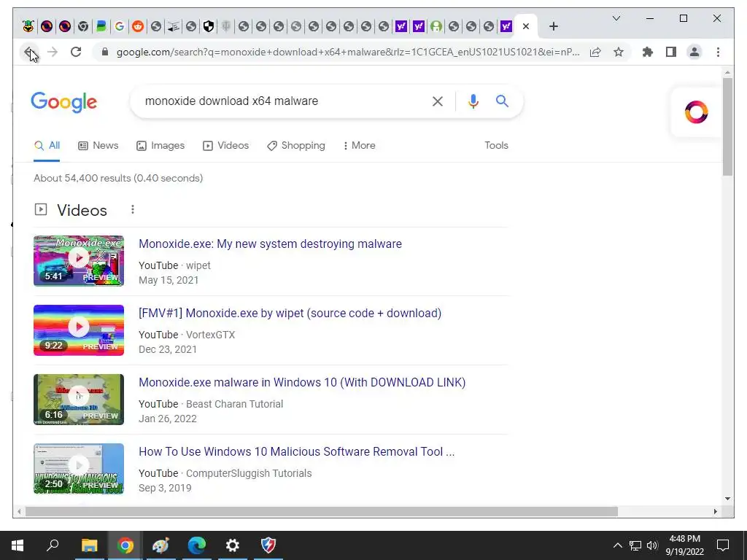Click the 'About 54,400 results' text

tap(118, 178)
